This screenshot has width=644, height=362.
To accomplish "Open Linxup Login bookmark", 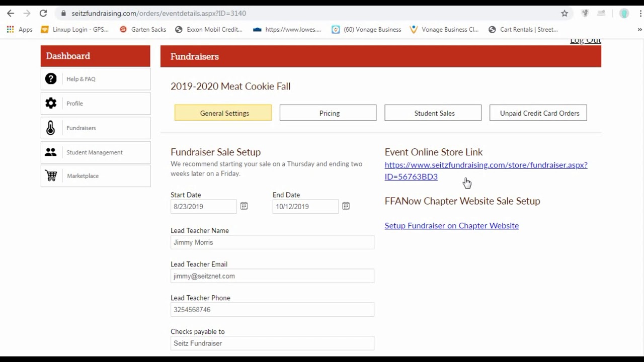I will point(75,30).
